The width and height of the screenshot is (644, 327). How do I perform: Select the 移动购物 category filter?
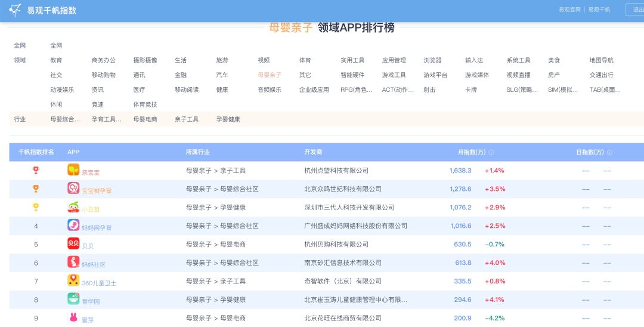(104, 75)
